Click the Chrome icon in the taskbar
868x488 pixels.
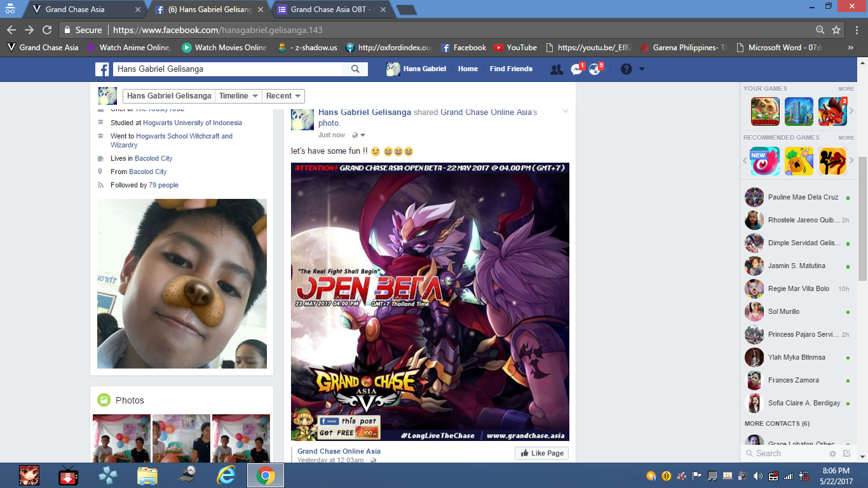pyautogui.click(x=266, y=475)
